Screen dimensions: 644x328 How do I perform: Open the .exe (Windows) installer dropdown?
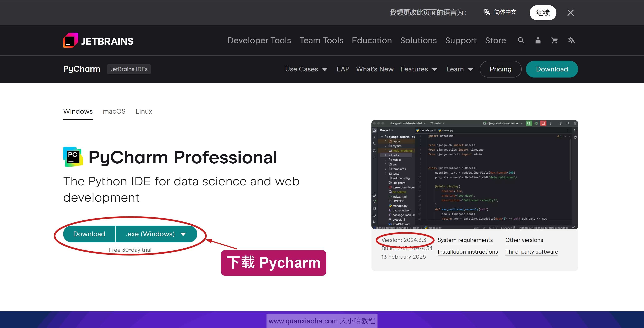[156, 234]
